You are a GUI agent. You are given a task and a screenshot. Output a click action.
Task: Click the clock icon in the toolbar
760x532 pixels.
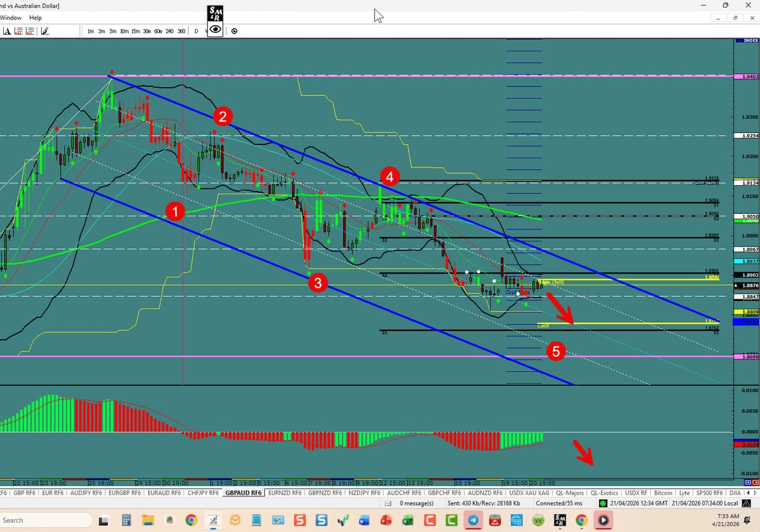[x=234, y=31]
